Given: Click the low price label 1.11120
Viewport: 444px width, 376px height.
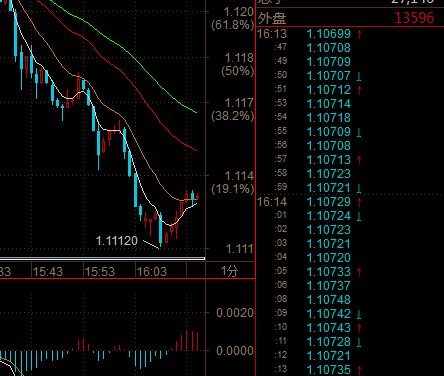Looking at the screenshot, I should [x=117, y=241].
